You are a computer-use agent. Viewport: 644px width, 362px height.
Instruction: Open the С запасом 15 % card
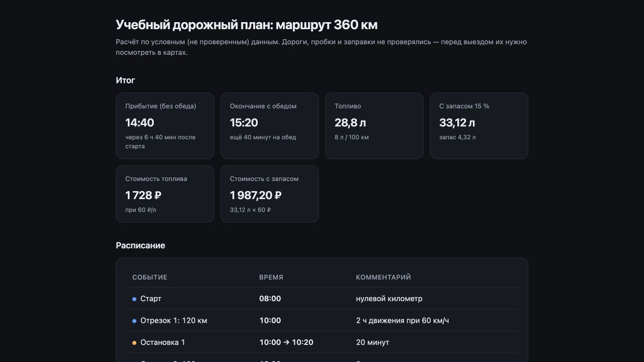point(479,126)
